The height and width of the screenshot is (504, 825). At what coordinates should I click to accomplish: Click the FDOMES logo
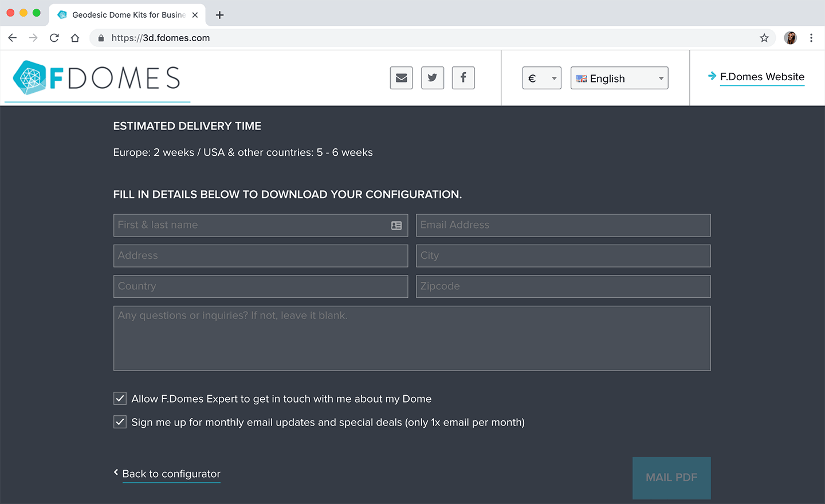tap(97, 78)
